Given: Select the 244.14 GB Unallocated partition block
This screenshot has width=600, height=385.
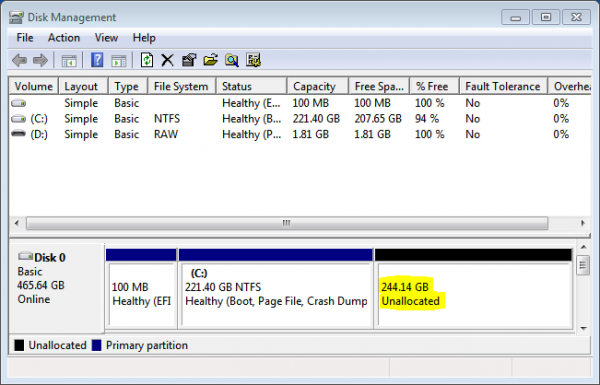Looking at the screenshot, I should click(474, 289).
